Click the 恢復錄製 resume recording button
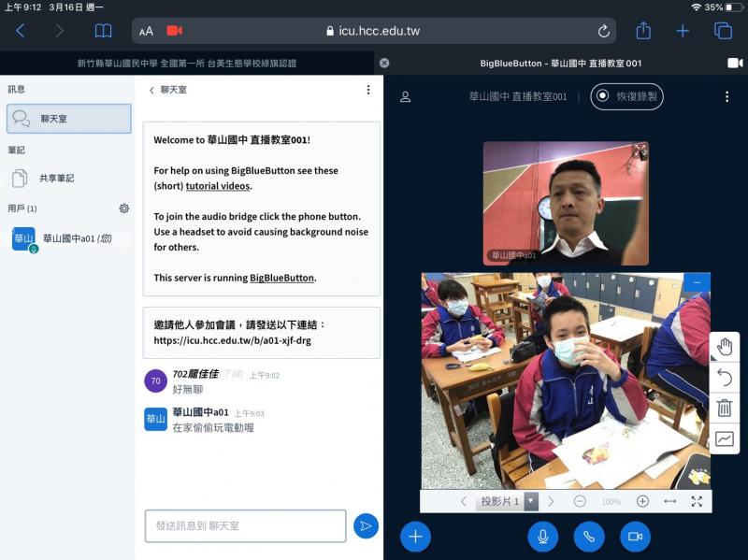748x560 pixels. 626,96
